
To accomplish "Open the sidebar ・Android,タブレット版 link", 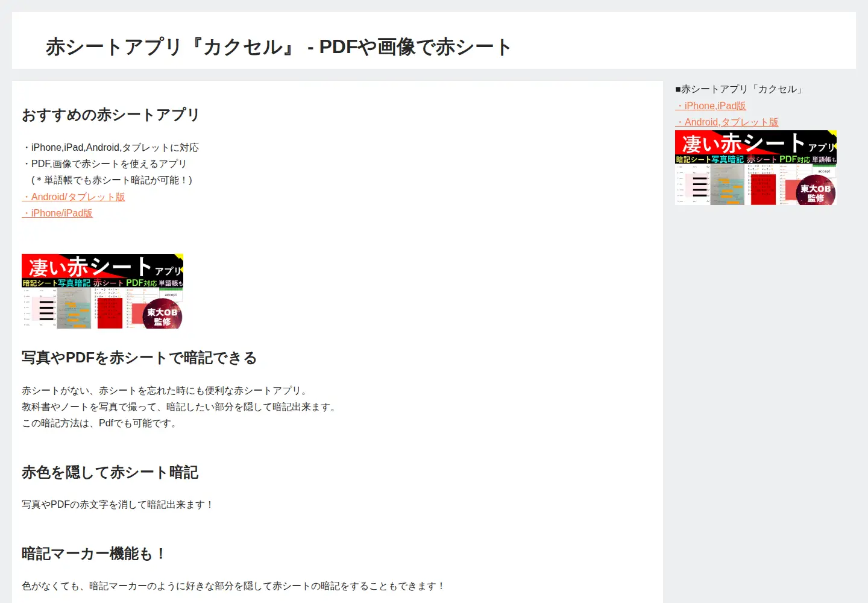I will tap(727, 122).
